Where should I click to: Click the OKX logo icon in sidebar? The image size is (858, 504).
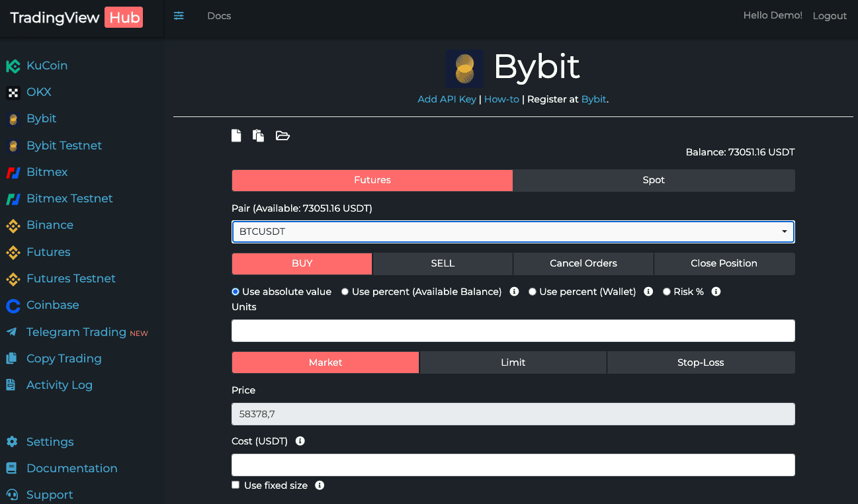pyautogui.click(x=13, y=93)
